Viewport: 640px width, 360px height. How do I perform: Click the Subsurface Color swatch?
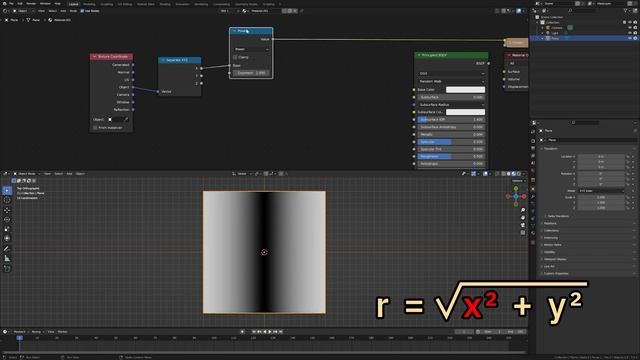[x=465, y=112]
